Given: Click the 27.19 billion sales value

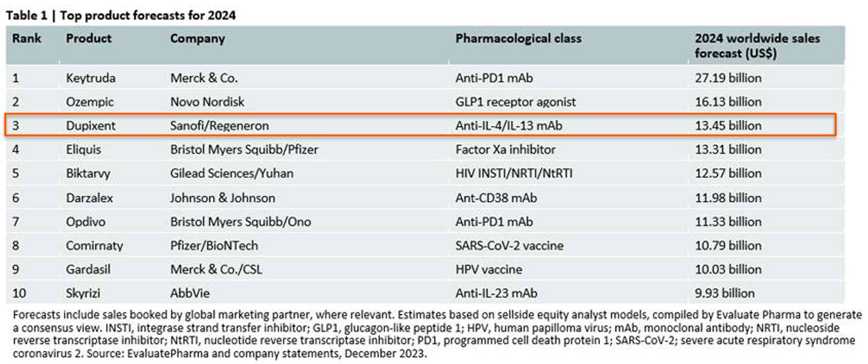Looking at the screenshot, I should [728, 78].
